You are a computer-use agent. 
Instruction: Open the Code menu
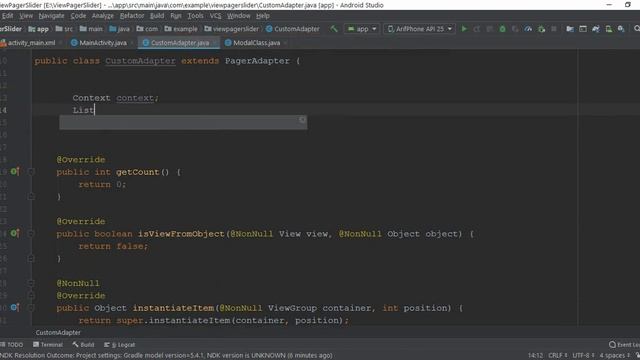tap(78, 16)
